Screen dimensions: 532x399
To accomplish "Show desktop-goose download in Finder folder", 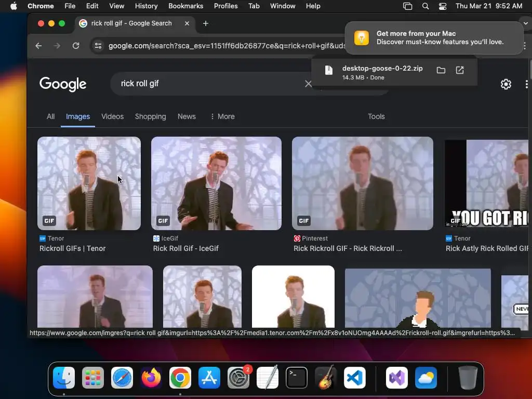I will 441,70.
